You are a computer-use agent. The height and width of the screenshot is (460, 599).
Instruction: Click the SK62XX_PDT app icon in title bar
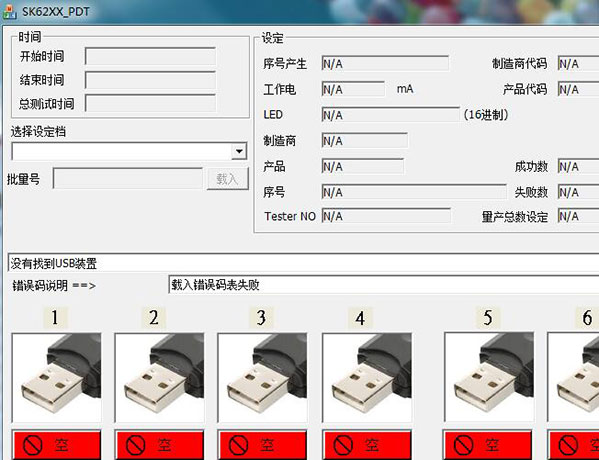click(9, 12)
